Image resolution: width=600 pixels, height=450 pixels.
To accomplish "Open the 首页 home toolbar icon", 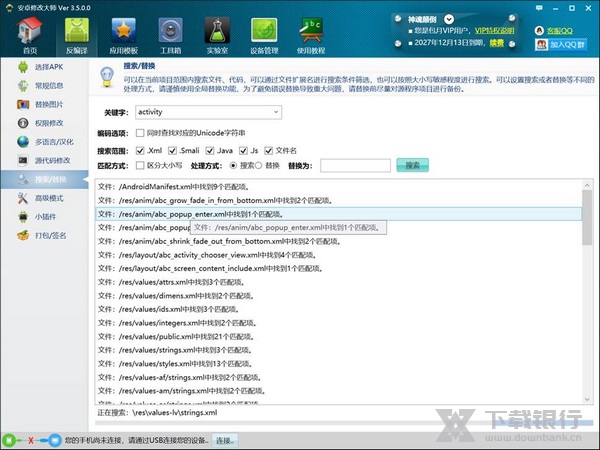I will [30, 36].
